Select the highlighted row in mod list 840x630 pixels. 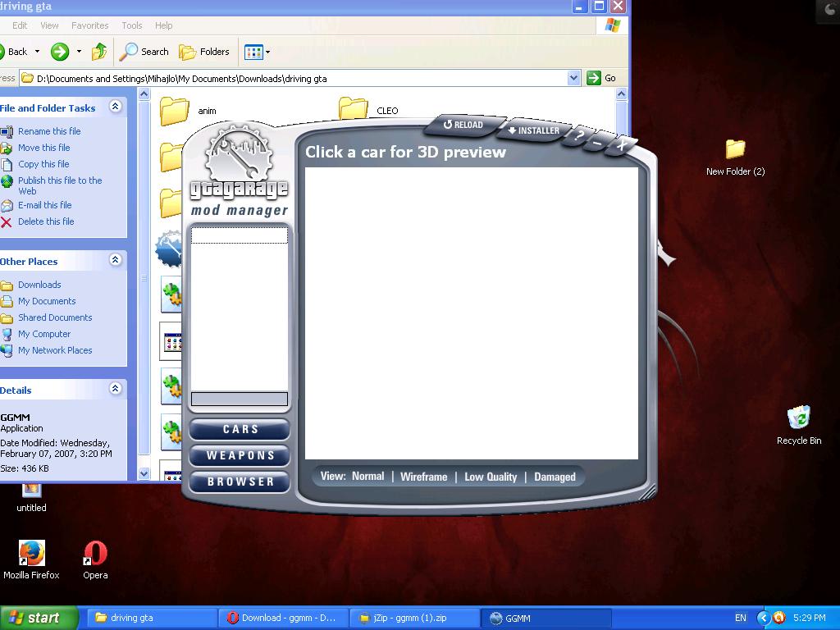point(240,235)
